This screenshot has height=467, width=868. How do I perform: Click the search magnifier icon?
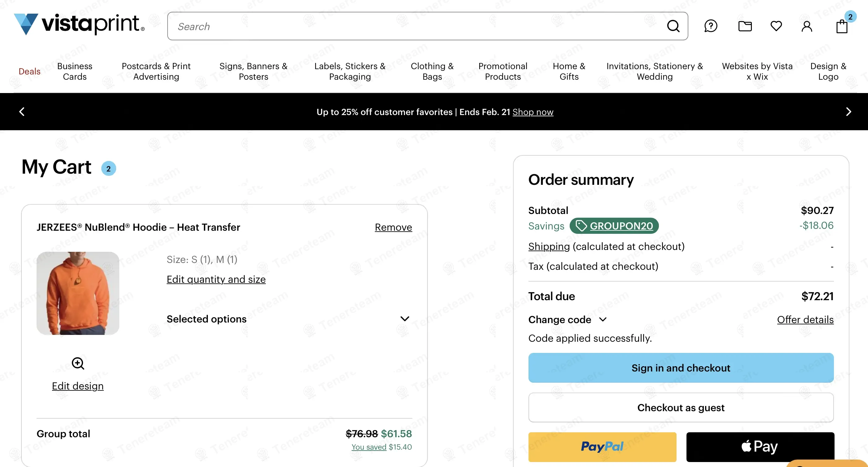pos(673,26)
